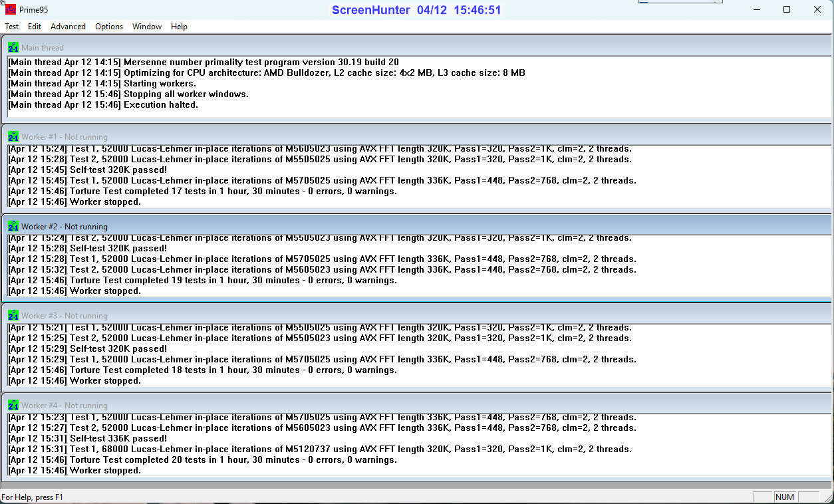Maximize the Prime95 window
834x504 pixels.
click(787, 9)
